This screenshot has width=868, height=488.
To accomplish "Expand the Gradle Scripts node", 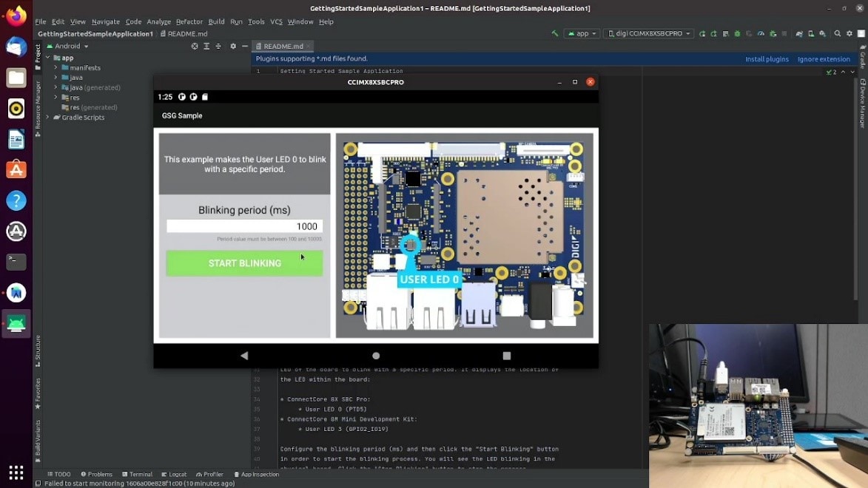I will [x=47, y=117].
